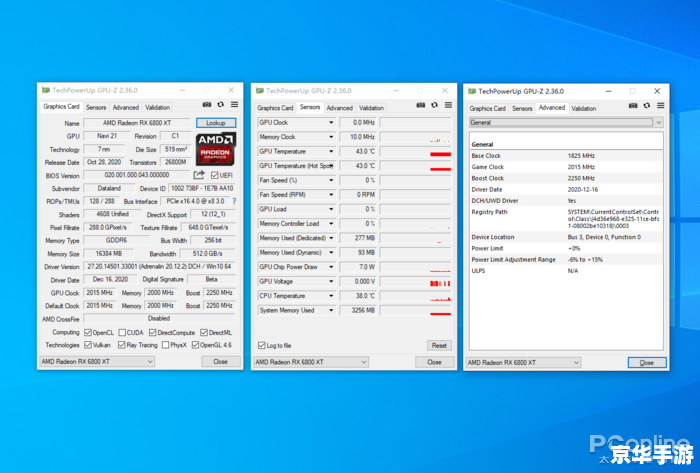Open Fan Speed (RPM) sensor dropdown arrow

(x=331, y=195)
